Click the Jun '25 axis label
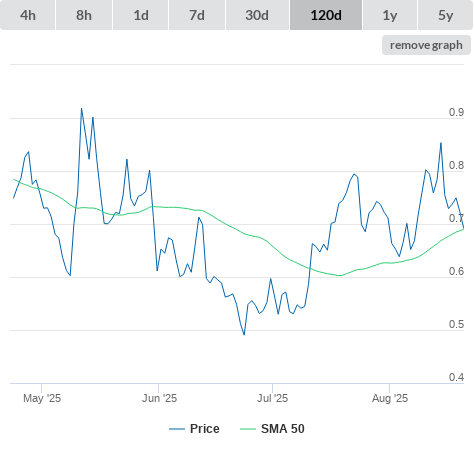The width and height of the screenshot is (474, 455). (x=159, y=398)
